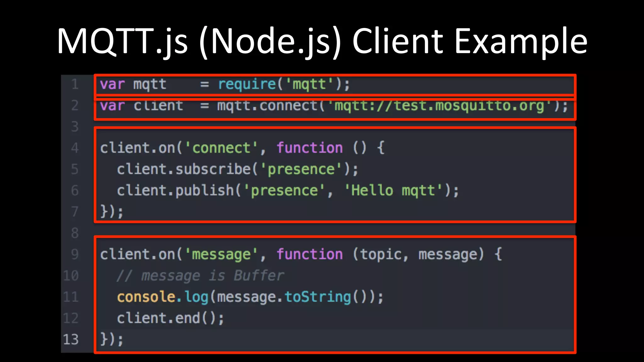Viewport: 644px width, 362px height.
Task: Click line number 6 in the gutter
Action: click(75, 190)
